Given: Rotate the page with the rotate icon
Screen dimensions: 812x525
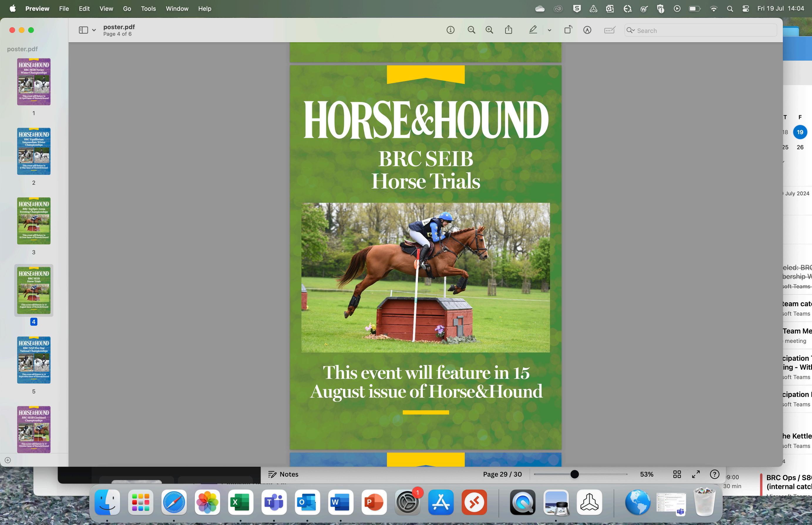Looking at the screenshot, I should (568, 30).
